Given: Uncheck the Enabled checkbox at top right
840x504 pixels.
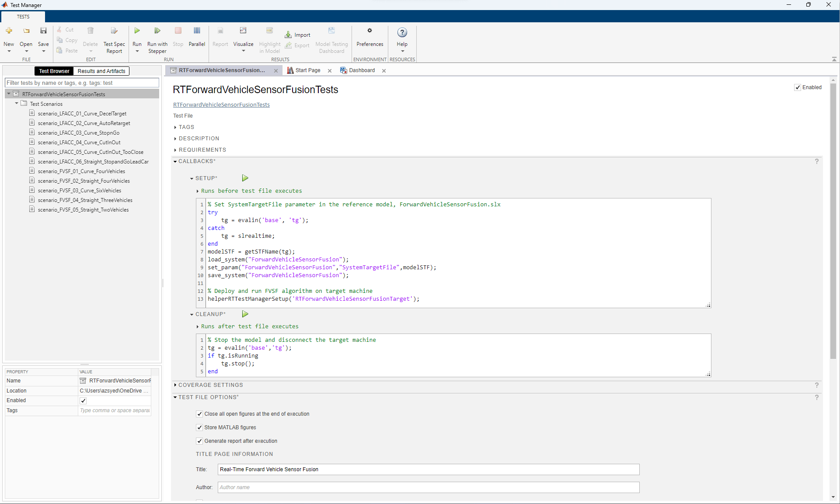Looking at the screenshot, I should pos(798,87).
